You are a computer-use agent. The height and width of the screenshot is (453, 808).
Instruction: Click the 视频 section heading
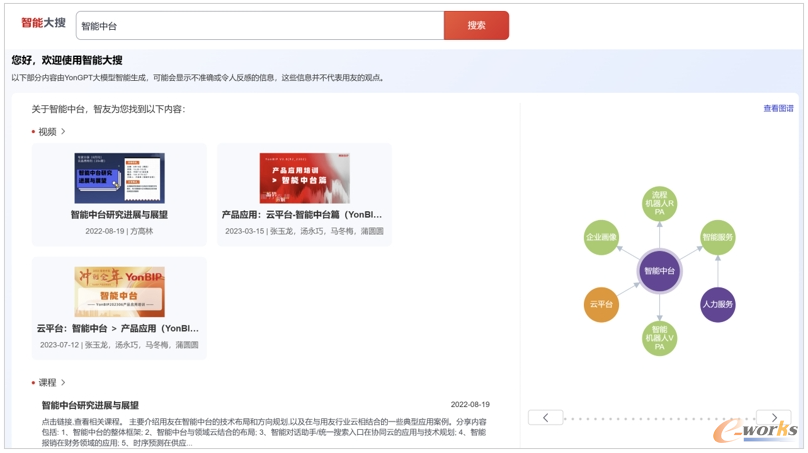pyautogui.click(x=47, y=132)
